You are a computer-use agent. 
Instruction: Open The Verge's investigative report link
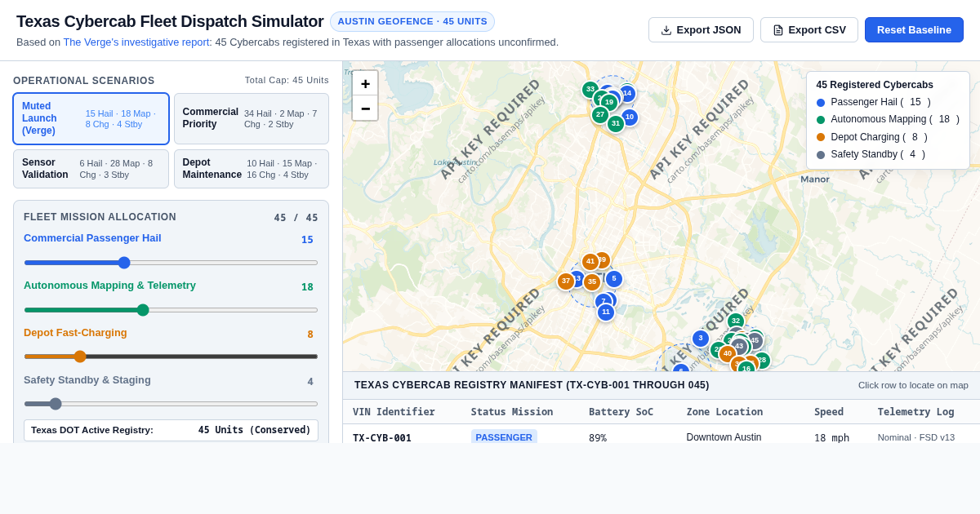pos(137,42)
